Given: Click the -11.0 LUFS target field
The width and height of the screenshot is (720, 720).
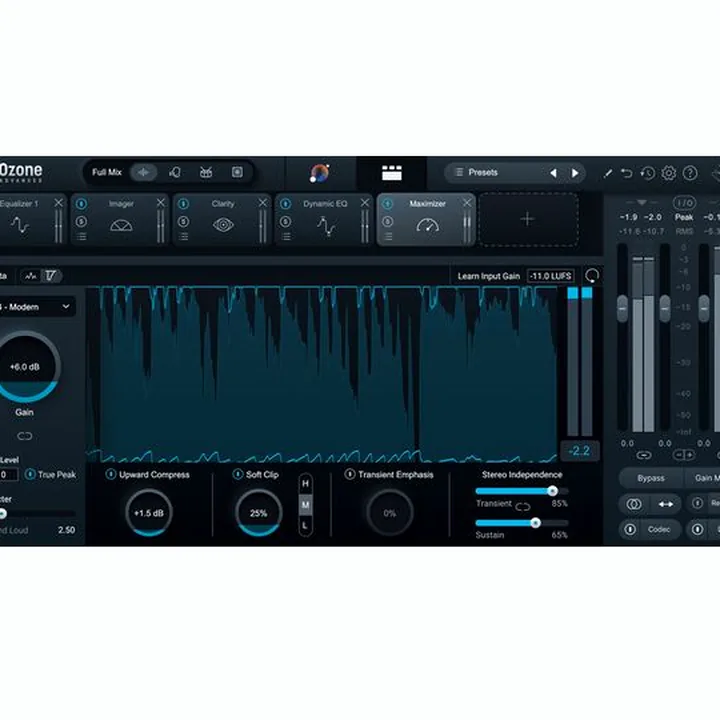Looking at the screenshot, I should pos(550,276).
